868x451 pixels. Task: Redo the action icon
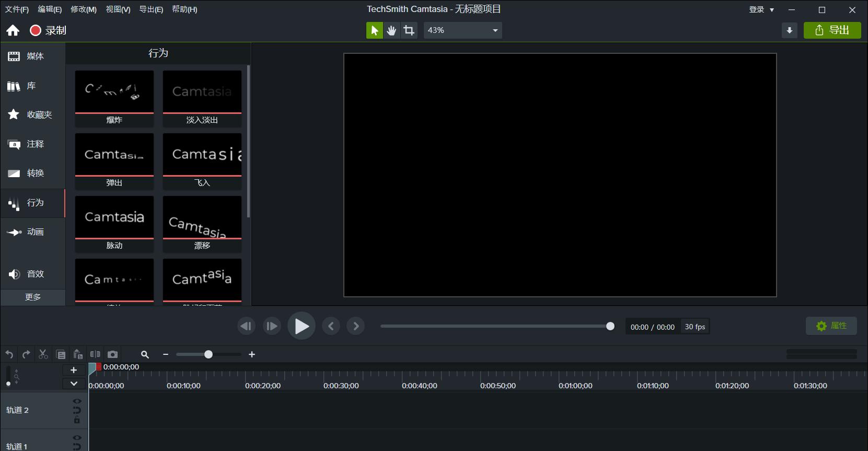26,354
